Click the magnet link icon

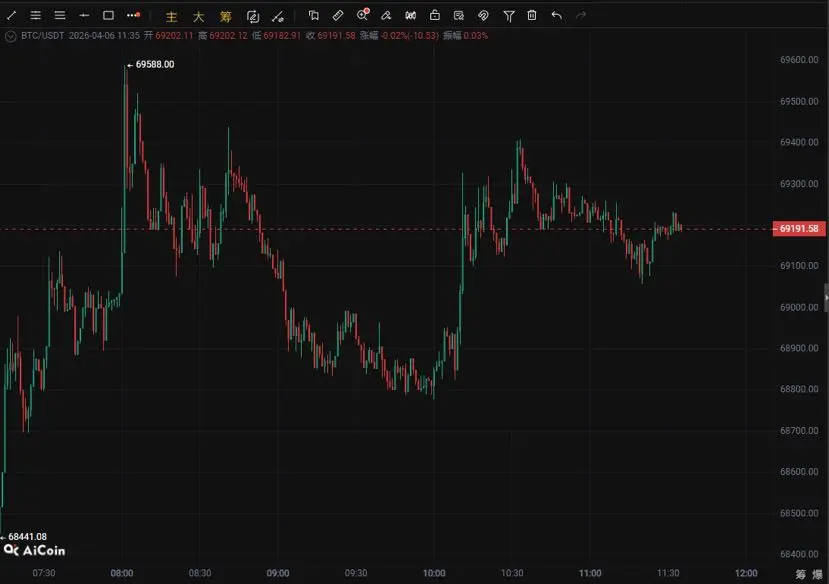pyautogui.click(x=483, y=15)
